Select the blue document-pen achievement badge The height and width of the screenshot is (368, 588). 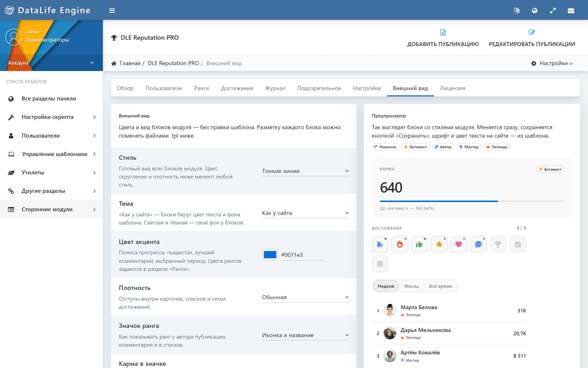[380, 244]
